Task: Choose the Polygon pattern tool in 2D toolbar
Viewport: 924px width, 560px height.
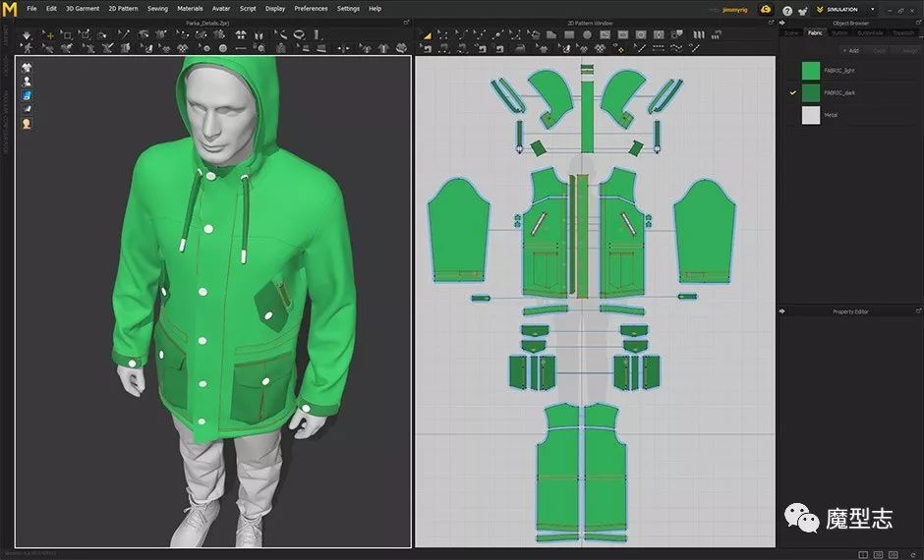Action: coord(551,35)
